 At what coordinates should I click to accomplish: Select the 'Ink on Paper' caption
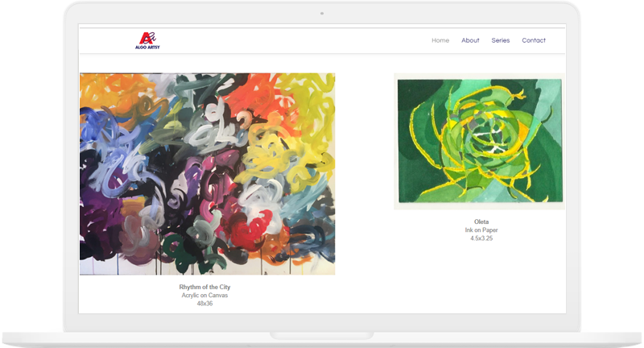481,230
